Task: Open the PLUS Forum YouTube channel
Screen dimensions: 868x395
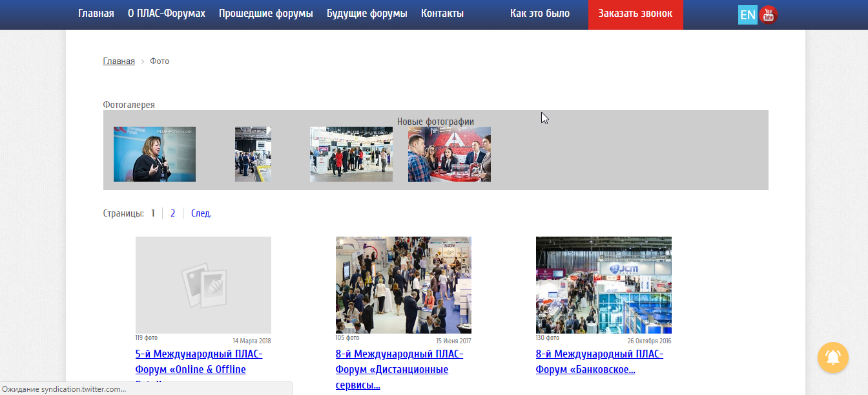Action: (x=768, y=14)
